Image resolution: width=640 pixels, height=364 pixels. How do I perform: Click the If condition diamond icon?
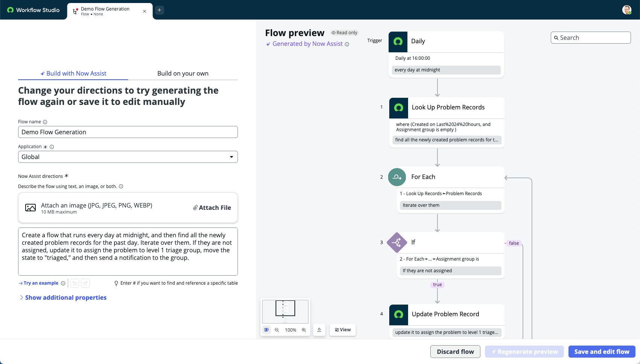(397, 243)
